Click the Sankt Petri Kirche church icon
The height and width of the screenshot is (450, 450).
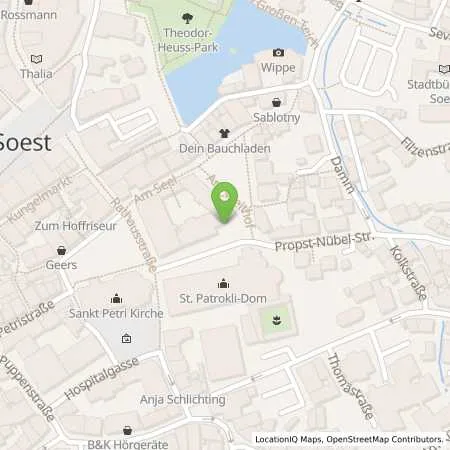[116, 298]
